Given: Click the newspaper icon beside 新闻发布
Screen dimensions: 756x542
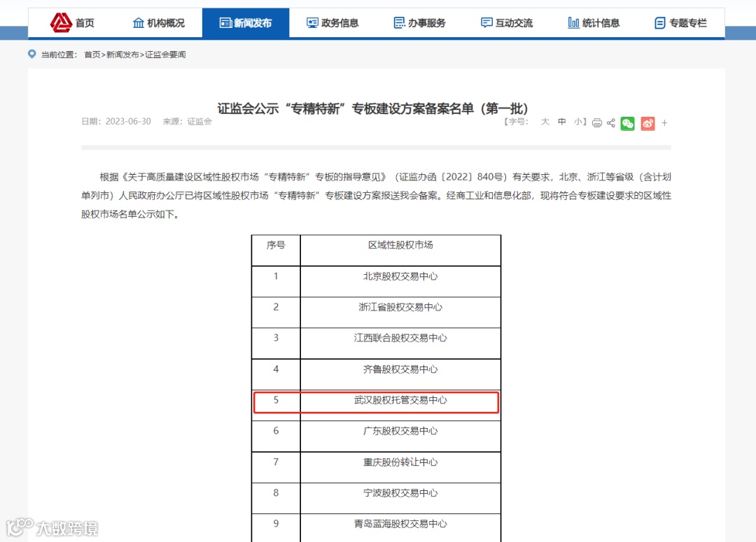Looking at the screenshot, I should (x=225, y=22).
